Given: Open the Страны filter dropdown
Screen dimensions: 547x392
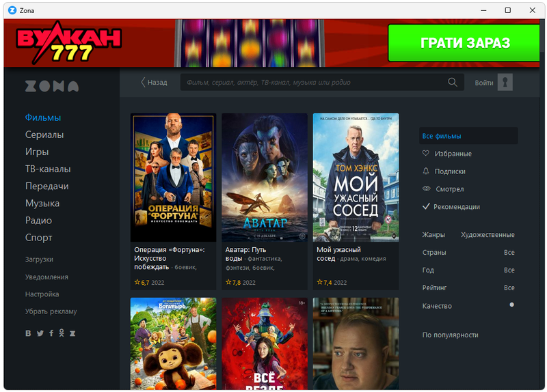Looking at the screenshot, I should coord(468,252).
